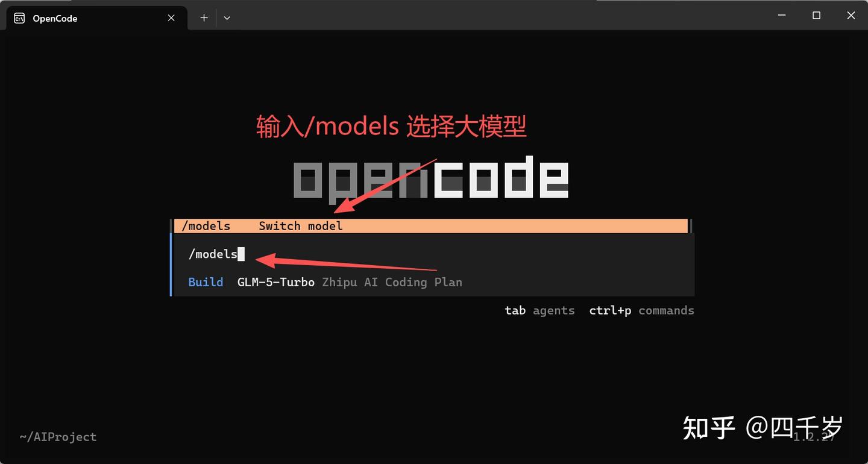Viewport: 868px width, 464px height.
Task: Click the ctrl+p commands hint
Action: click(x=641, y=310)
